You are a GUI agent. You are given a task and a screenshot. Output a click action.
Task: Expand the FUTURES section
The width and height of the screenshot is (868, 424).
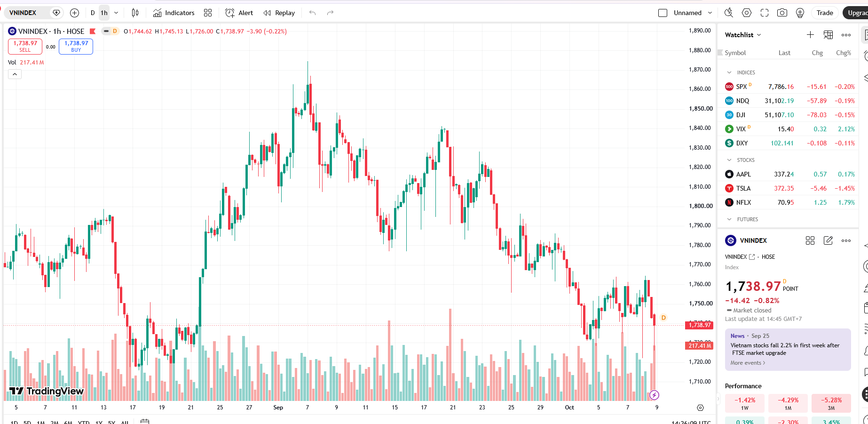(x=729, y=219)
